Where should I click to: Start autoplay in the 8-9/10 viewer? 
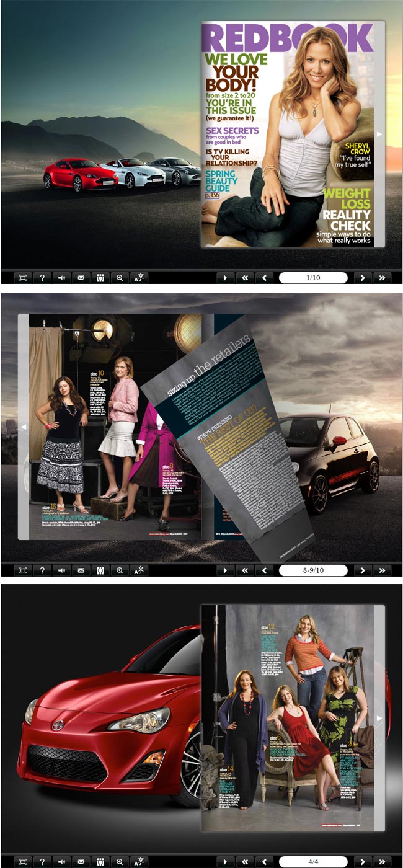226,570
